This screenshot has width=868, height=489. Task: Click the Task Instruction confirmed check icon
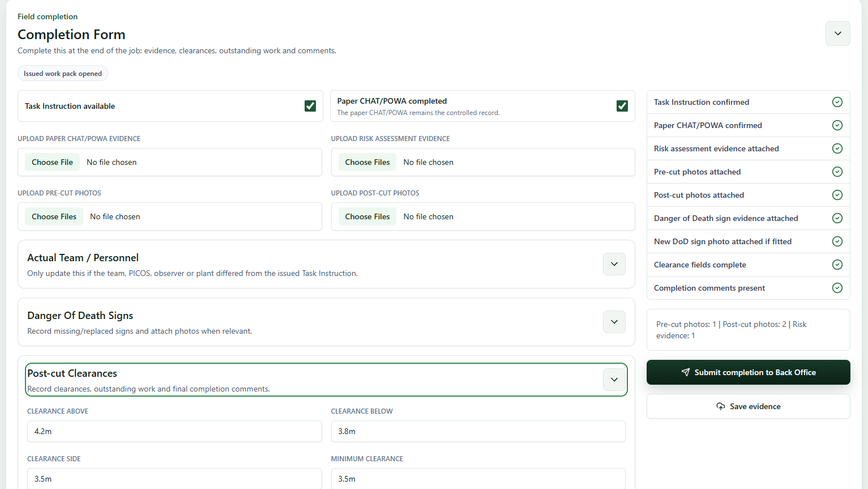pos(837,102)
